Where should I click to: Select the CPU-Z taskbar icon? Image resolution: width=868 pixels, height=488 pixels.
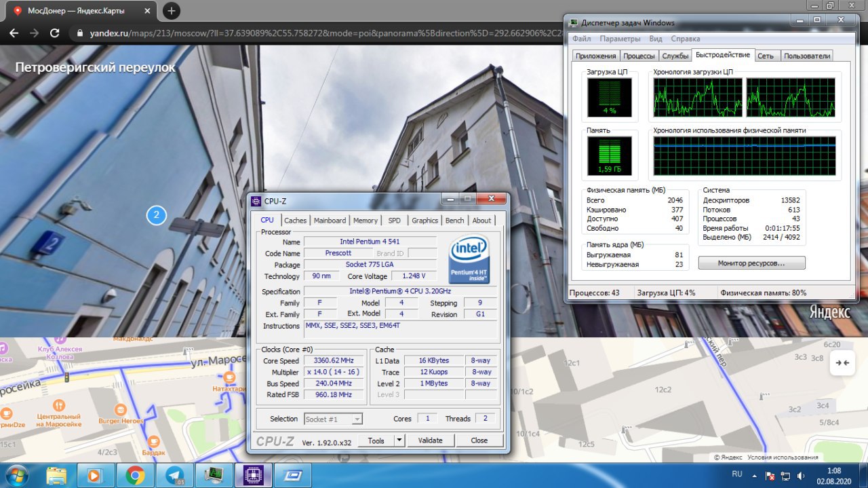coord(254,474)
